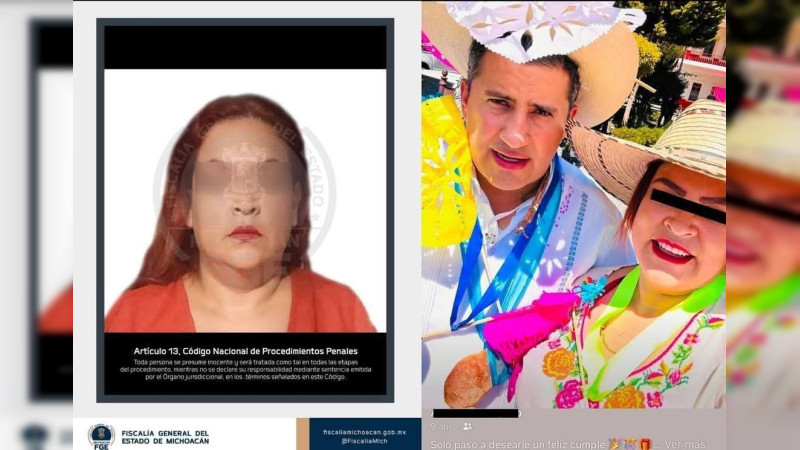Click the 'Artículo 13, Código Nacional' heading
The width and height of the screenshot is (800, 450).
[245, 351]
